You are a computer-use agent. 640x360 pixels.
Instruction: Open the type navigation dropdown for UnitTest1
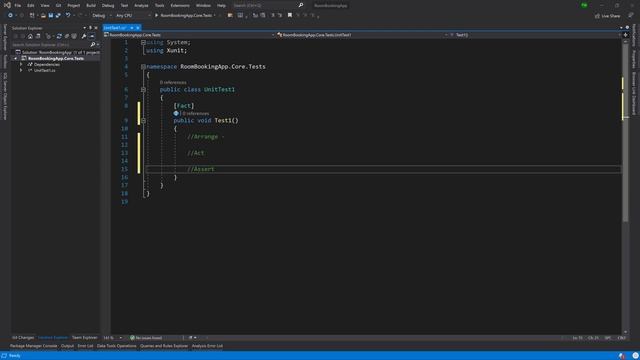click(x=362, y=35)
